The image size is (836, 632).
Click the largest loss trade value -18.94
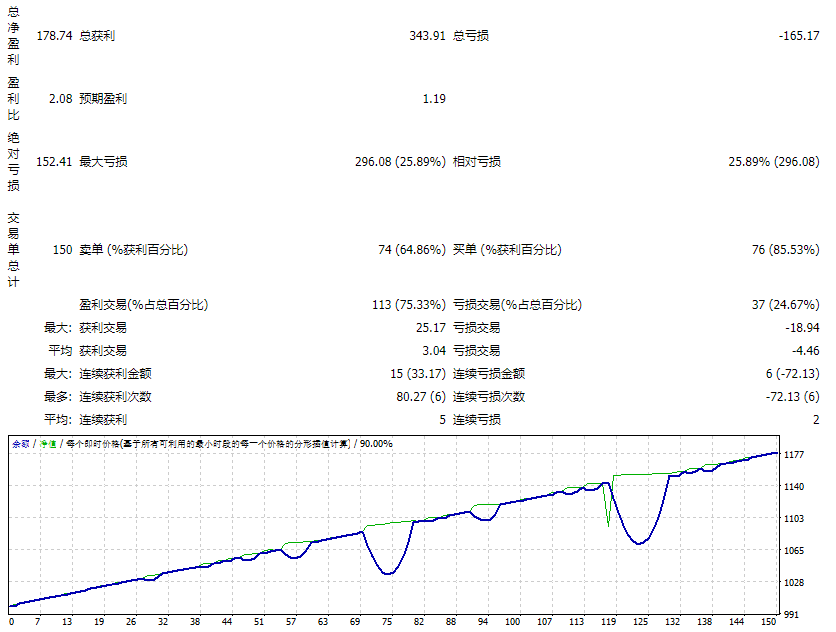[802, 327]
